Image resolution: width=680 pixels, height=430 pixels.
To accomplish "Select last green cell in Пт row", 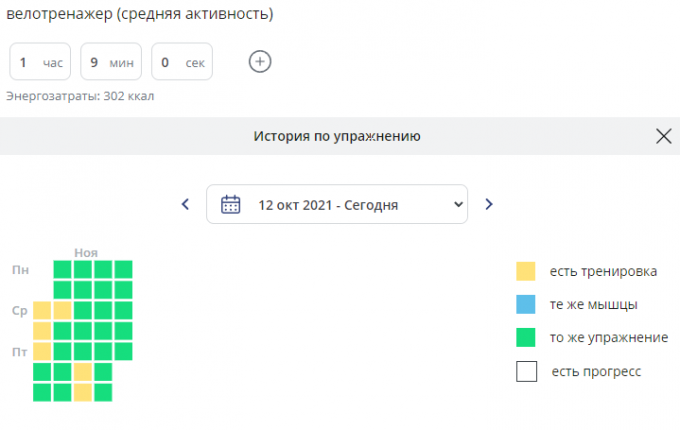I will click(124, 351).
